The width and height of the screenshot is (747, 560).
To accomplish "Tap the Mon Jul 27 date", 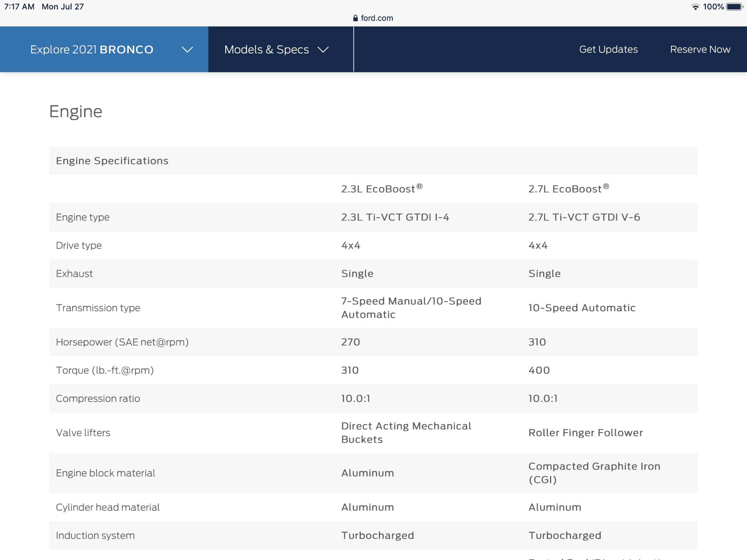I will 63,7.
